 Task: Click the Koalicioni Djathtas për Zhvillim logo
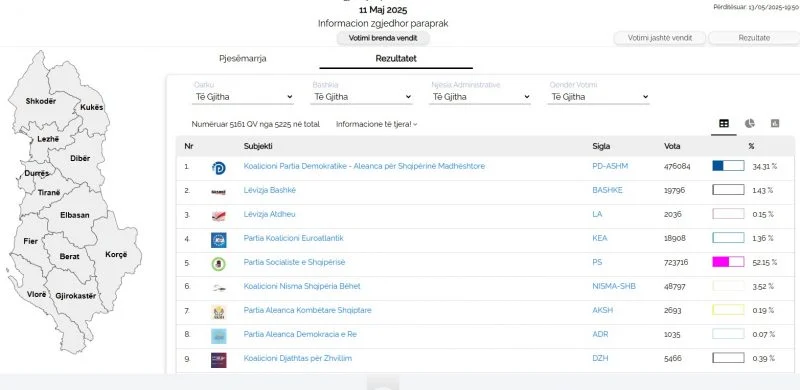point(219,360)
